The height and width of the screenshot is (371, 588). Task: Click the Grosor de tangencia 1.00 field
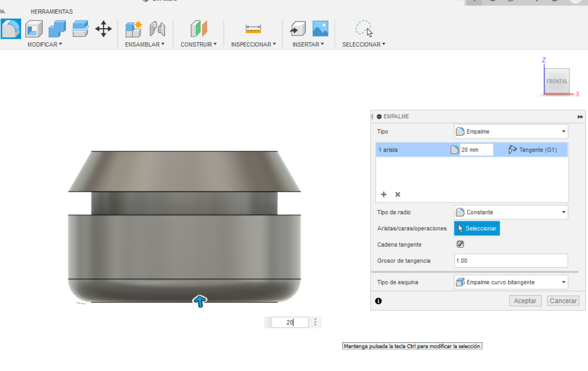click(511, 261)
